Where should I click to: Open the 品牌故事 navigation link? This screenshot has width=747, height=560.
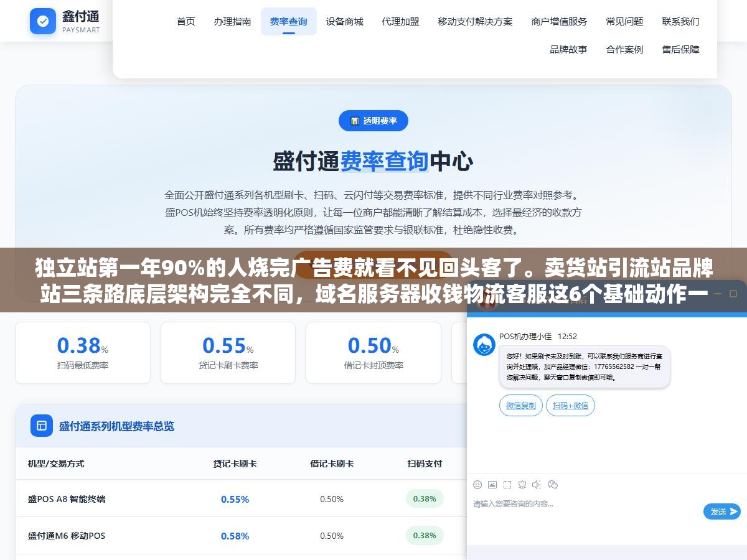pyautogui.click(x=568, y=49)
